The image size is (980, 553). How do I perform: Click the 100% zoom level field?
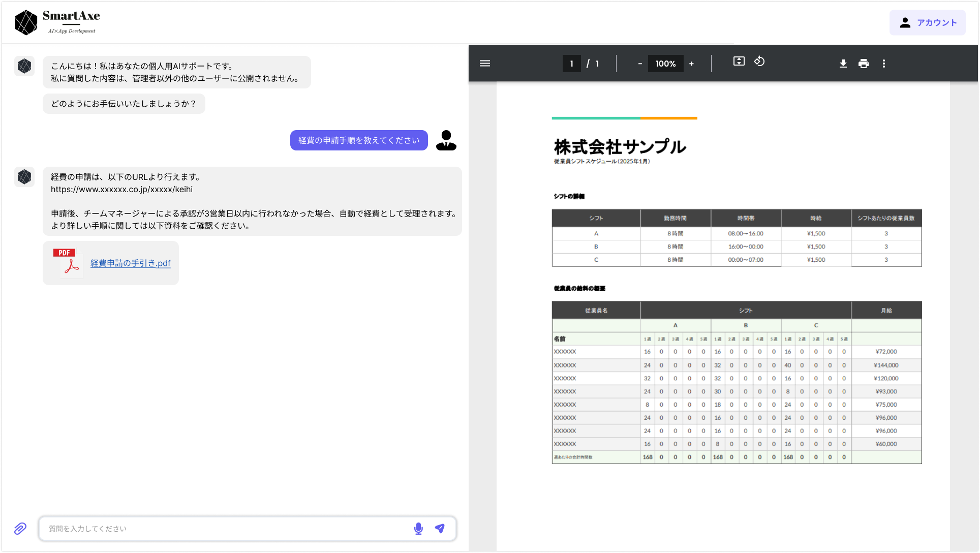665,64
